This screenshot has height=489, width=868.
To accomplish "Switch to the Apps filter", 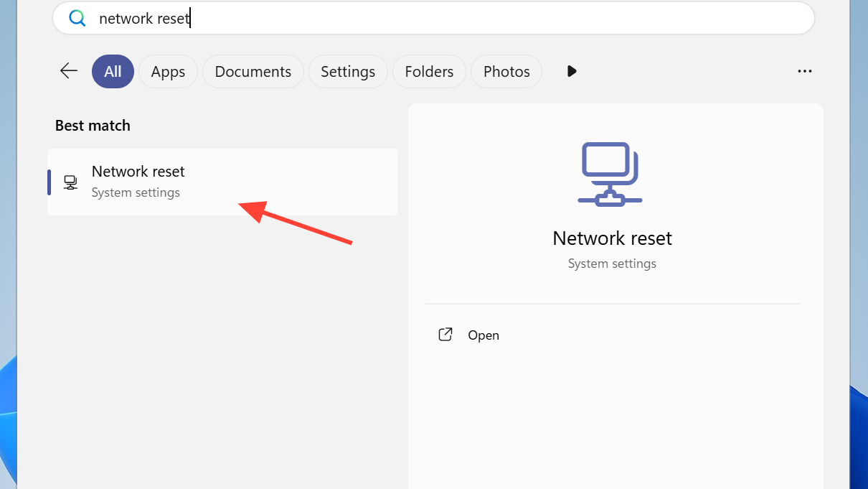I will coord(168,72).
